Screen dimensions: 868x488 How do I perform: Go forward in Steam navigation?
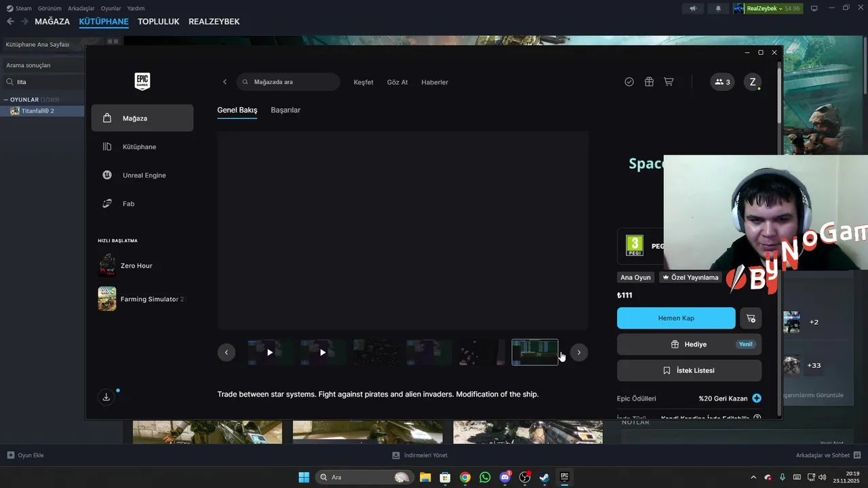pyautogui.click(x=24, y=22)
